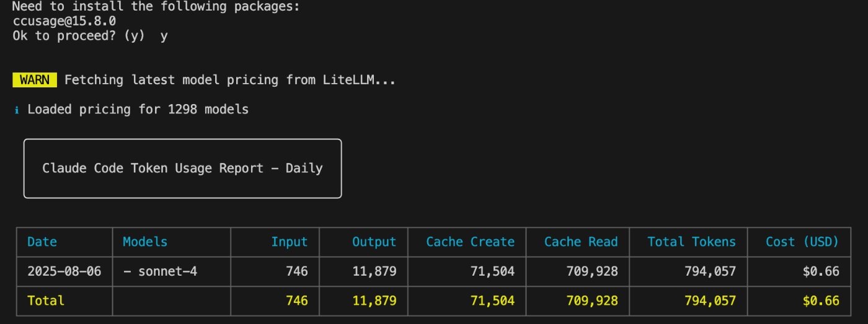Screen dimensions: 868x324
Task: Click 709,928 cache read in 2025-08-06 row
Action: coord(592,271)
